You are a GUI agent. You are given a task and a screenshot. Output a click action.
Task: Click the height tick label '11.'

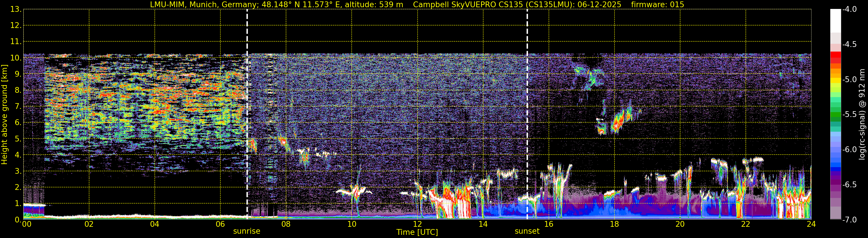(x=16, y=42)
